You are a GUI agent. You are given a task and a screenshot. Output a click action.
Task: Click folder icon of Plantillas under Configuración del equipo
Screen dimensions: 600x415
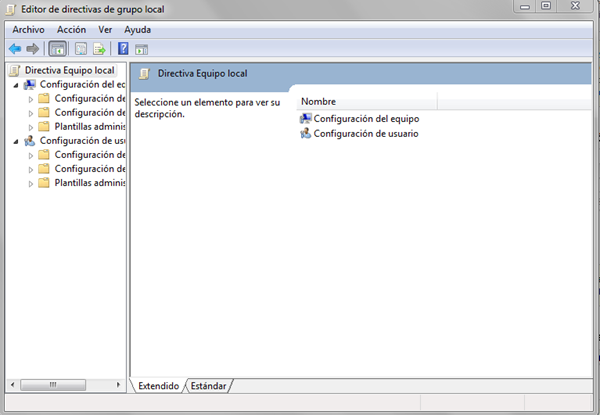[x=44, y=127]
